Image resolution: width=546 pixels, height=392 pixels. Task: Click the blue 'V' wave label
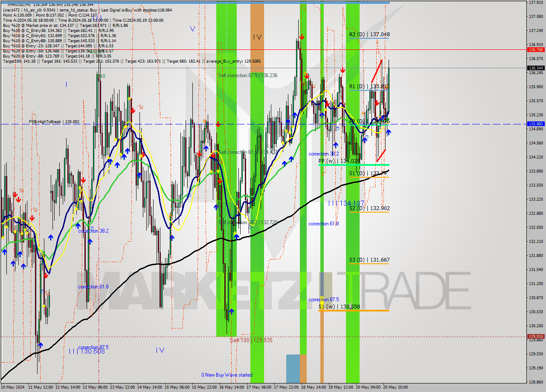193,29
